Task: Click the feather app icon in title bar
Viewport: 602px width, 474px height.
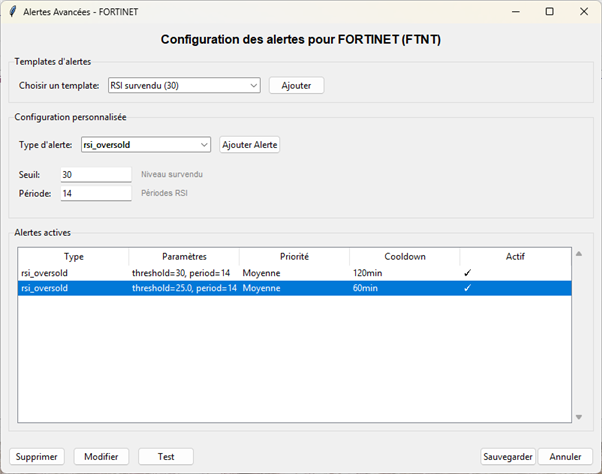Action: point(12,11)
